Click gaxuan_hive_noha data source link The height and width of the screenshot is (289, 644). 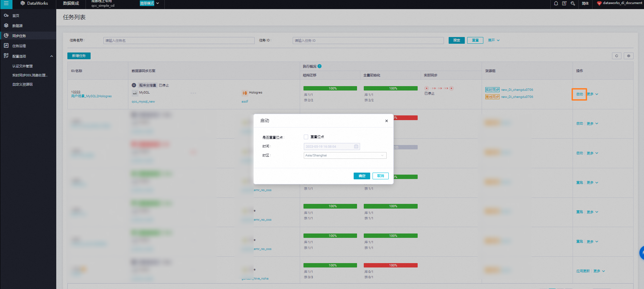[255, 279]
